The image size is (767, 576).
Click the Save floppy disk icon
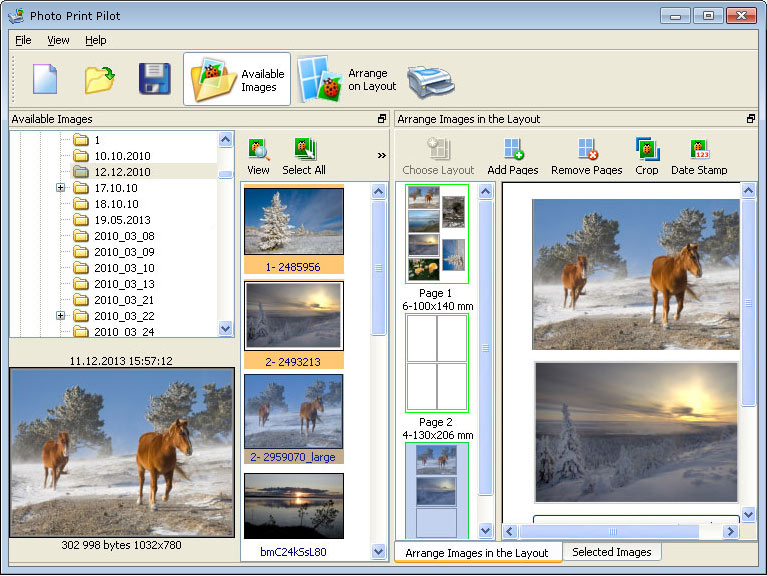coord(154,79)
